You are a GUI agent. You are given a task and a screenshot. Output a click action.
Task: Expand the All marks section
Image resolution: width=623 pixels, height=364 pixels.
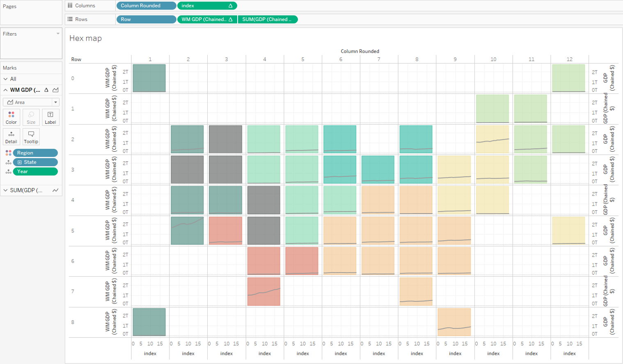point(5,79)
